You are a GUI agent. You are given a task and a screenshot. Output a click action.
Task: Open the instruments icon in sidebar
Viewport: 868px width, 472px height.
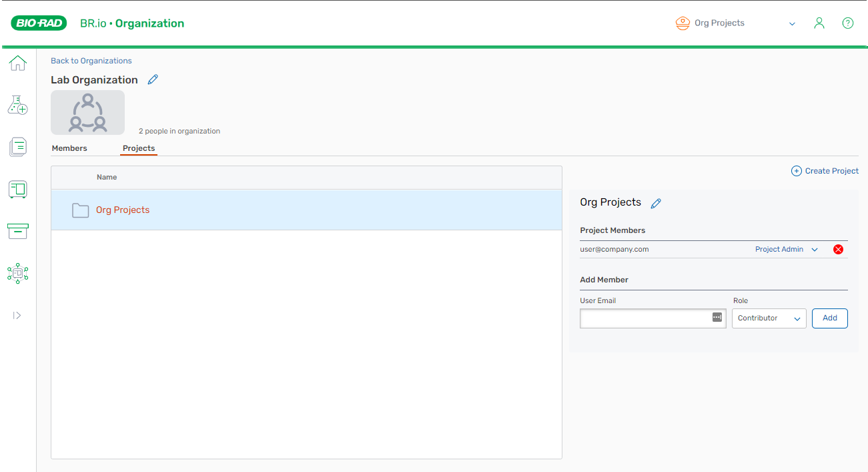[17, 190]
